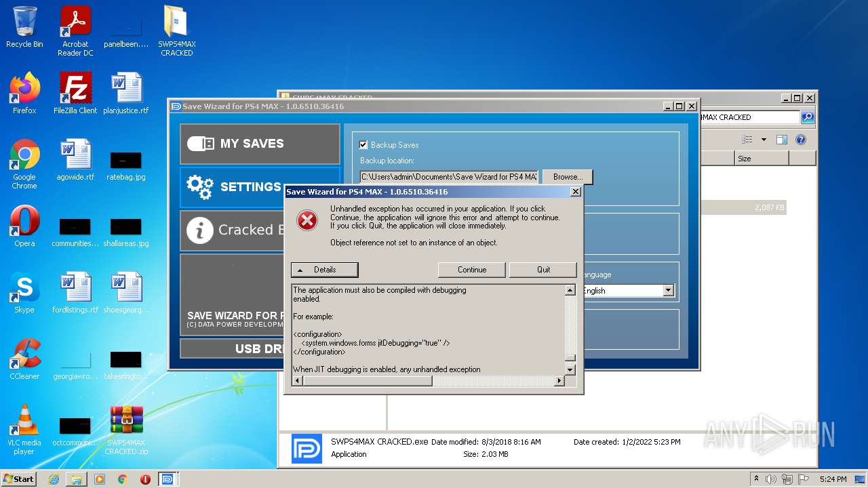Click the Size column header in Explorer
The height and width of the screenshot is (488, 868).
(x=762, y=158)
